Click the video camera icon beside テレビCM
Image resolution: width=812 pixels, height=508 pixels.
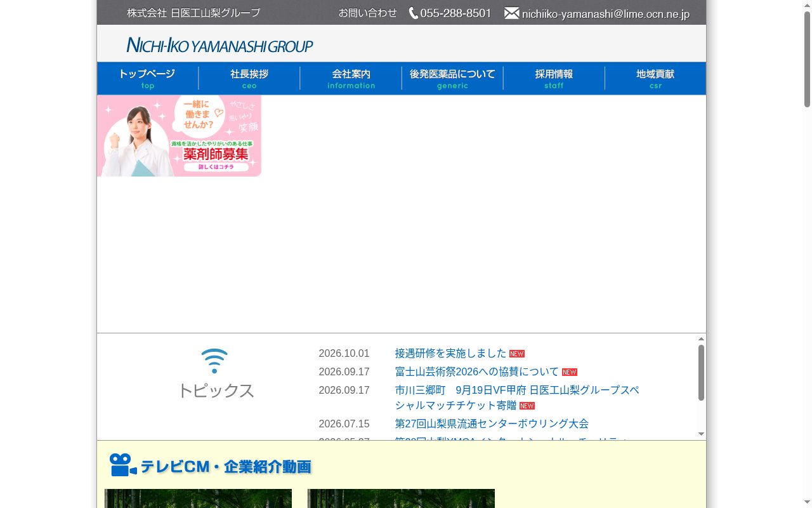(123, 465)
